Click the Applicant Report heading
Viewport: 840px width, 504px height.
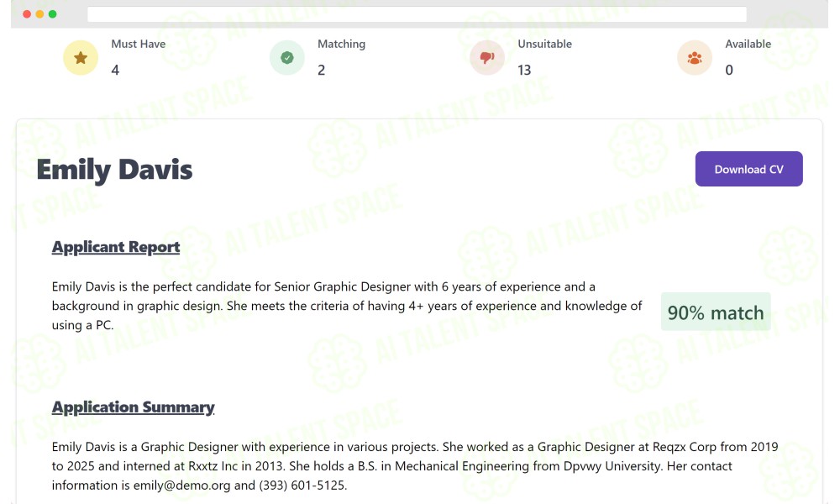tap(116, 247)
